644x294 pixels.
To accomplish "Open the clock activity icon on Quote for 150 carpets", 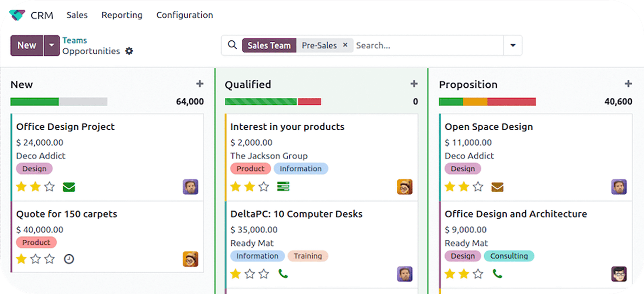I will pyautogui.click(x=69, y=259).
